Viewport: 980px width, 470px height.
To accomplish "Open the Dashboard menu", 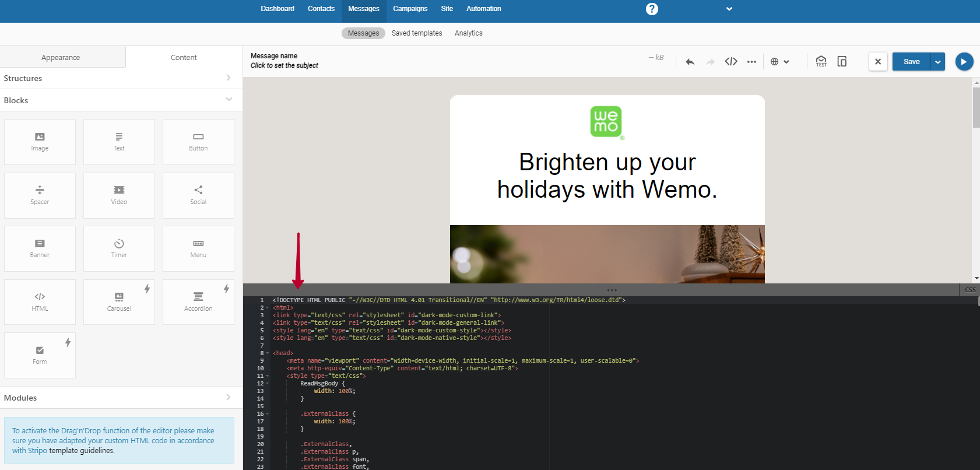I will [278, 9].
